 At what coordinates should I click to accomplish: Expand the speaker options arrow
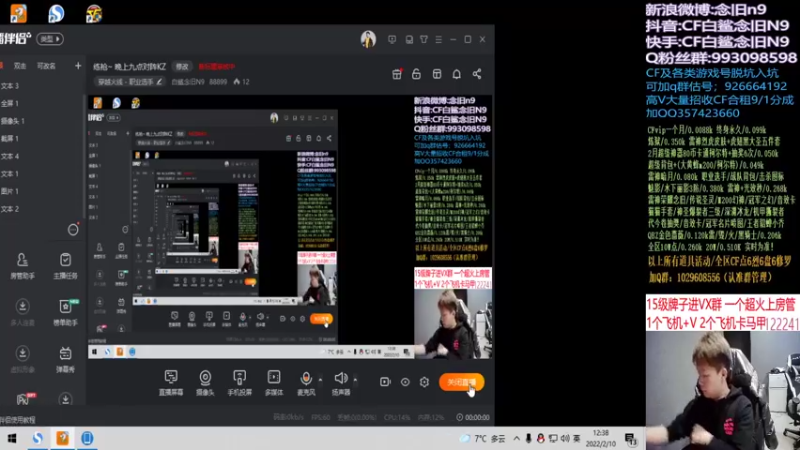coord(355,380)
